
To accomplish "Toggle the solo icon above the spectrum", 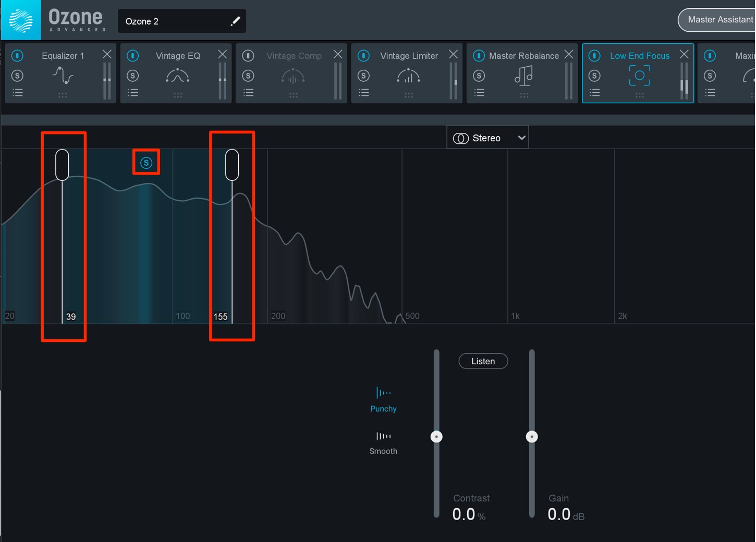I will point(146,162).
